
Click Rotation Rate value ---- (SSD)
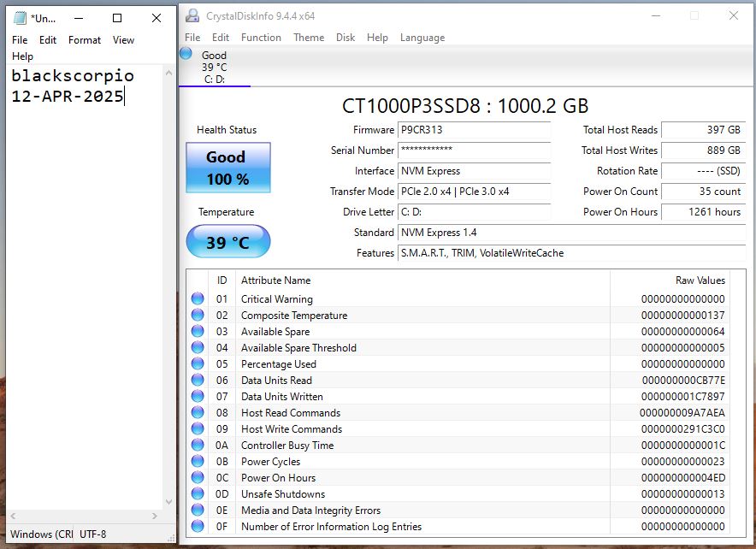704,171
